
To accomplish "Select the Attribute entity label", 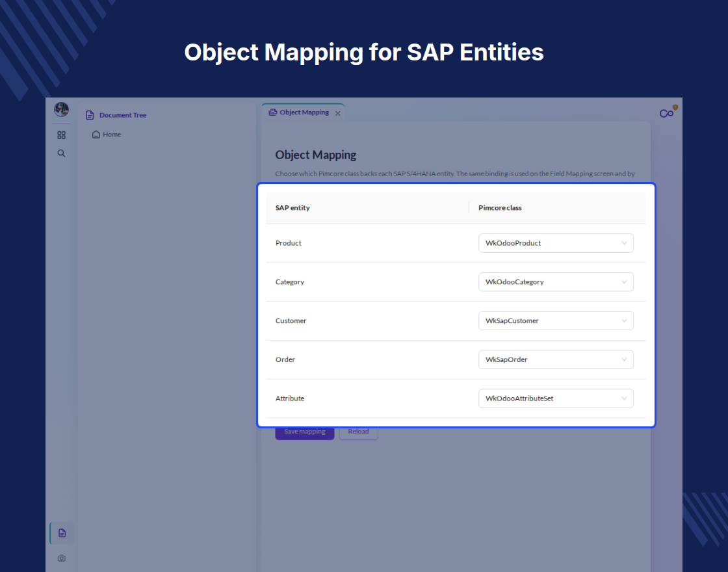I will [x=290, y=398].
